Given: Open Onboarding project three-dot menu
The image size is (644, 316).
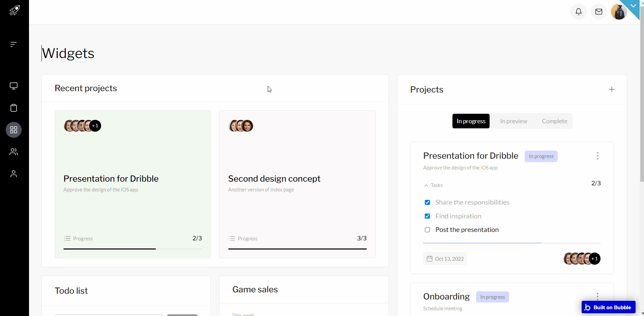Looking at the screenshot, I should click(597, 297).
